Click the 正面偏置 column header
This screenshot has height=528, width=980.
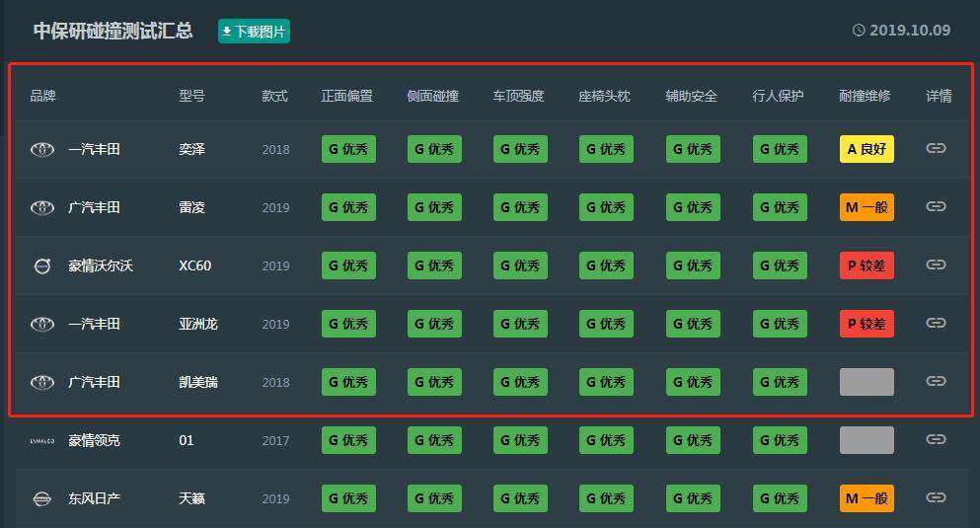[347, 96]
